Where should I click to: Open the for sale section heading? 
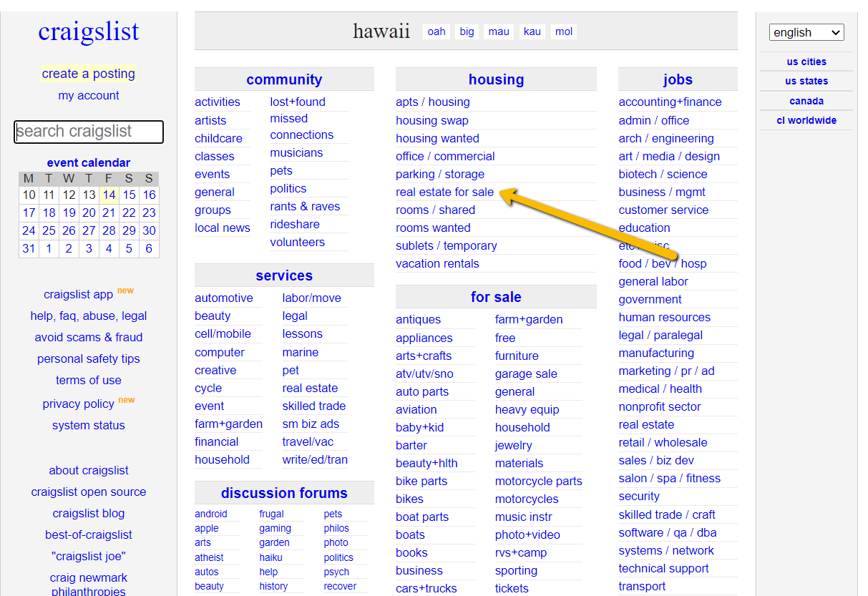pyautogui.click(x=496, y=297)
